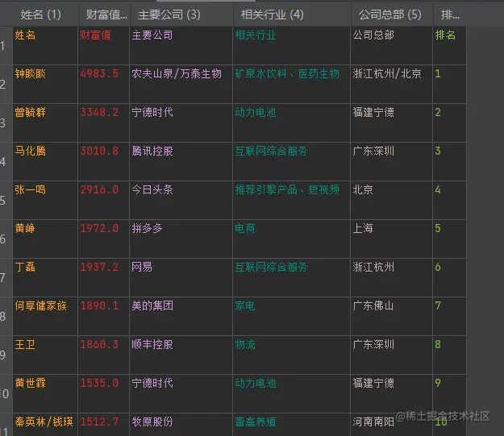This screenshot has width=504, height=436.
Task: Select the red 财富值 cell in row 1
Action: pos(103,46)
